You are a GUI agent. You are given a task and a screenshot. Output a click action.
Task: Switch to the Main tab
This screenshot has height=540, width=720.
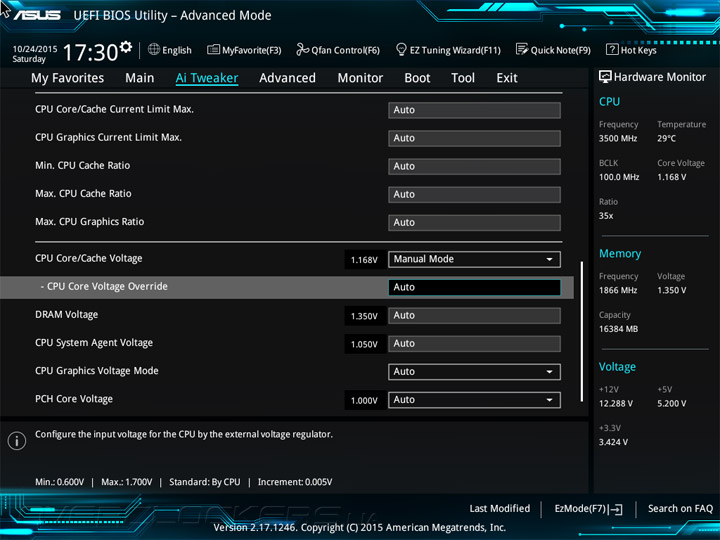pyautogui.click(x=140, y=78)
